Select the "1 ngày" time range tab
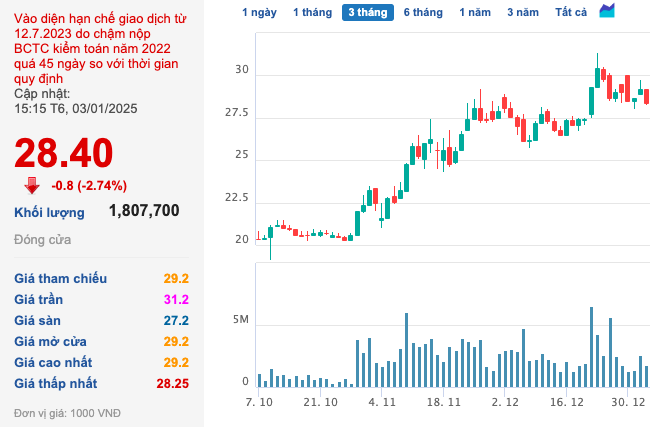 [x=259, y=12]
